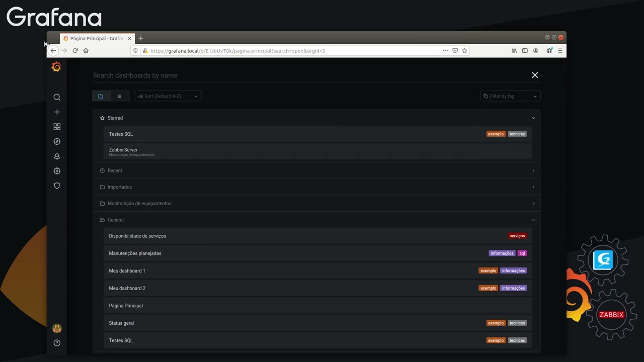Open the Firefox library icon
This screenshot has height=362, width=644.
pyautogui.click(x=514, y=51)
